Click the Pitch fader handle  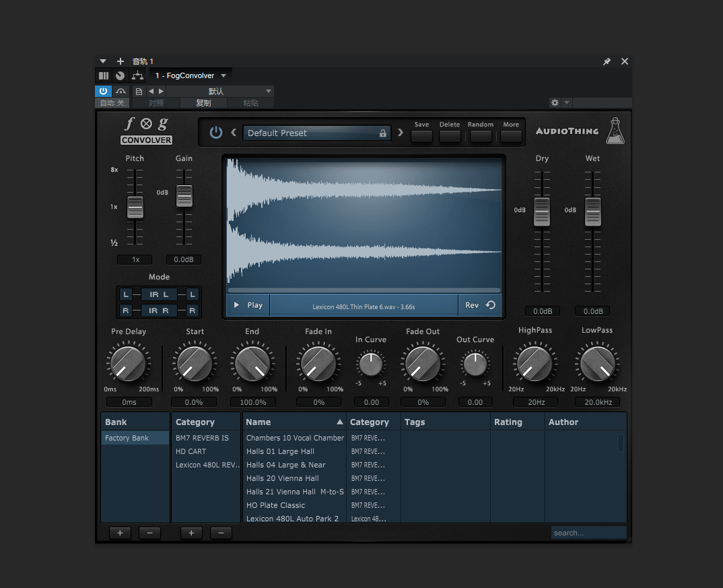[135, 207]
